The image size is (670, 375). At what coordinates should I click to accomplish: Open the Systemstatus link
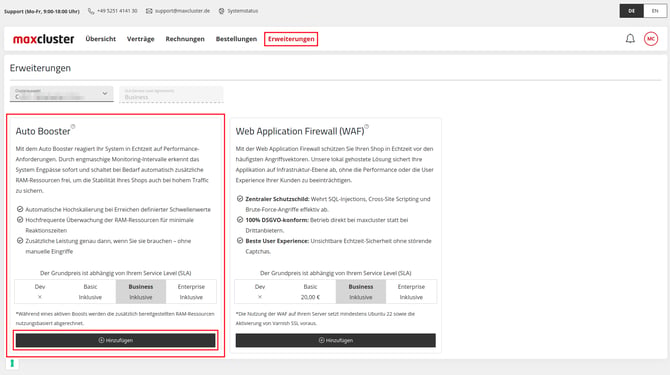coord(242,11)
